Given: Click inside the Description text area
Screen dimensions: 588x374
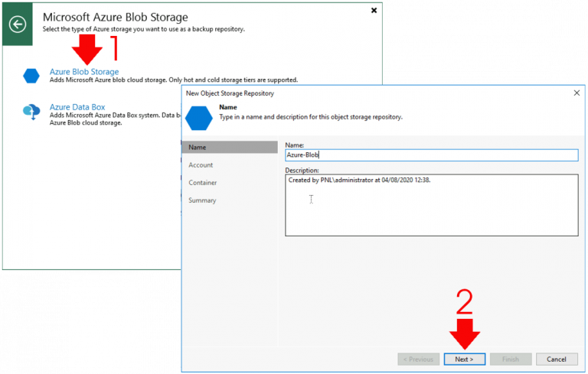Looking at the screenshot, I should pyautogui.click(x=432, y=205).
